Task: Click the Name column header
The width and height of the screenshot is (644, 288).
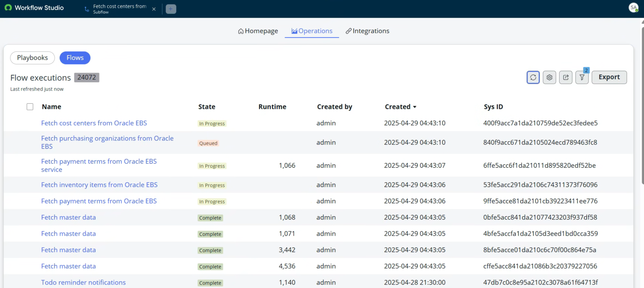Action: [52, 107]
